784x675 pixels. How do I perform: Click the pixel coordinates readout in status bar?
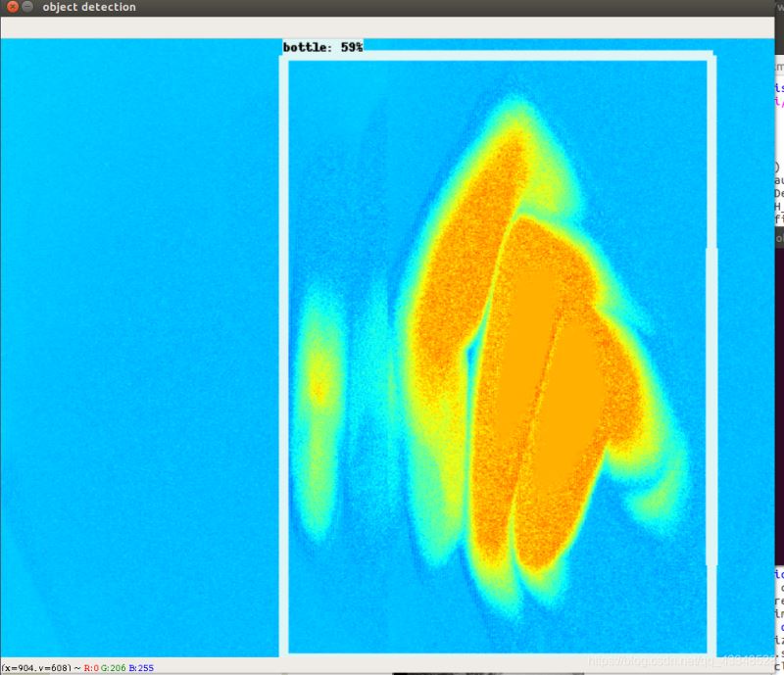coord(35,668)
